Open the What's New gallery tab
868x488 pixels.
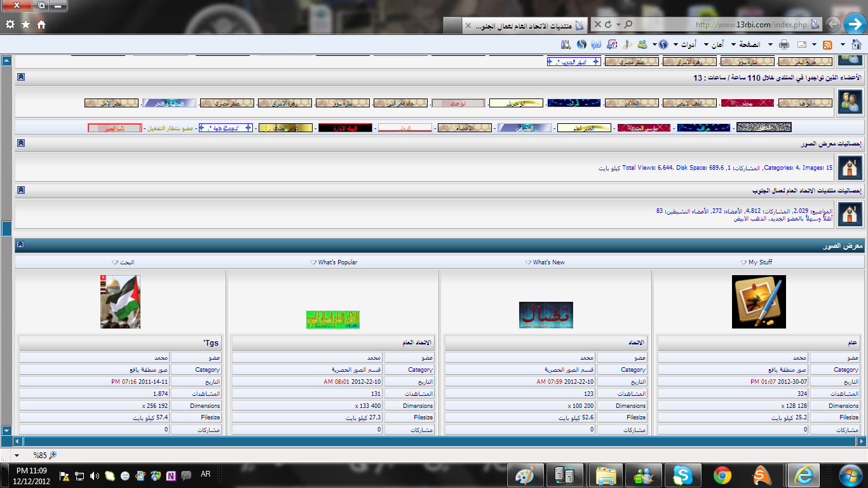[x=548, y=262]
